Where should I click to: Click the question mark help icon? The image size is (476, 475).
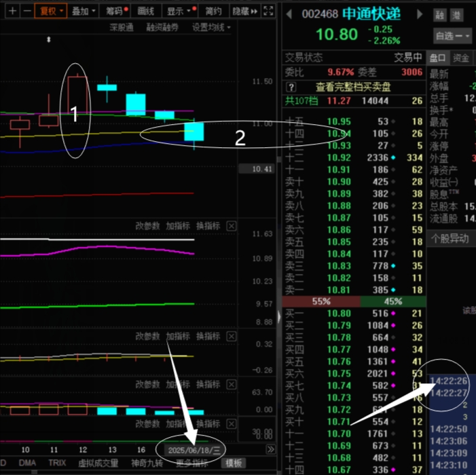coord(291,87)
